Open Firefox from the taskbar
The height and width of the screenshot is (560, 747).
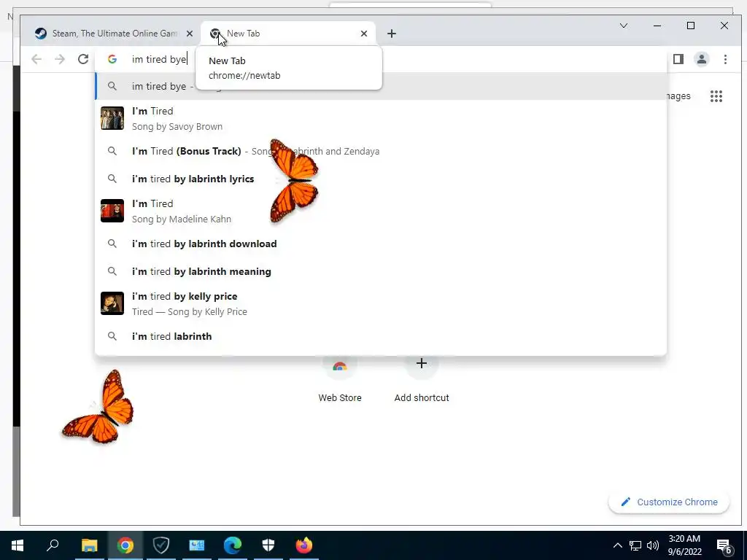point(304,545)
